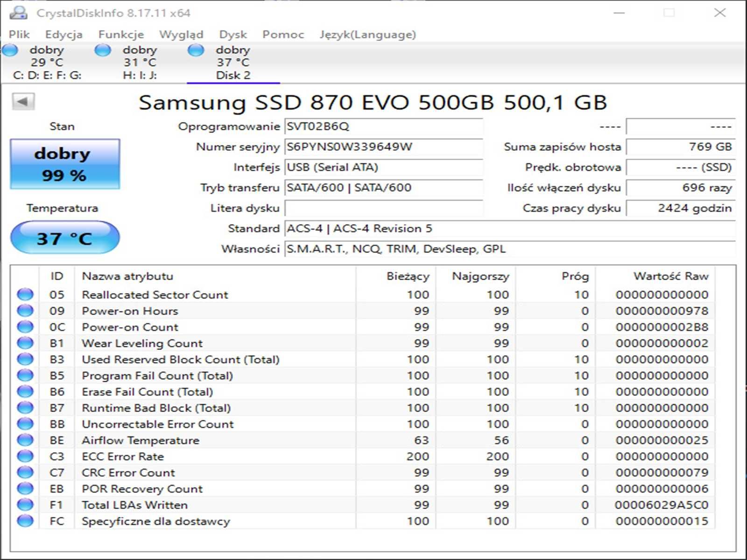Click the serial number field S6PYNS0W339649W
This screenshot has height=560, width=747.
383,147
